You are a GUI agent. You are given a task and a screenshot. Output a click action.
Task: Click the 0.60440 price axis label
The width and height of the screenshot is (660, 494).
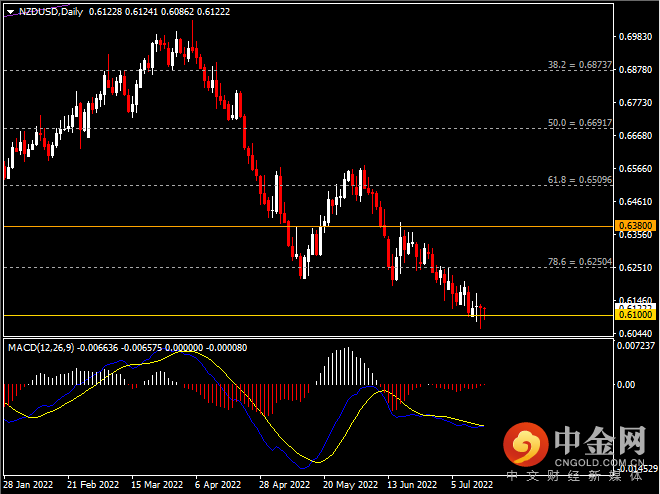coord(635,334)
